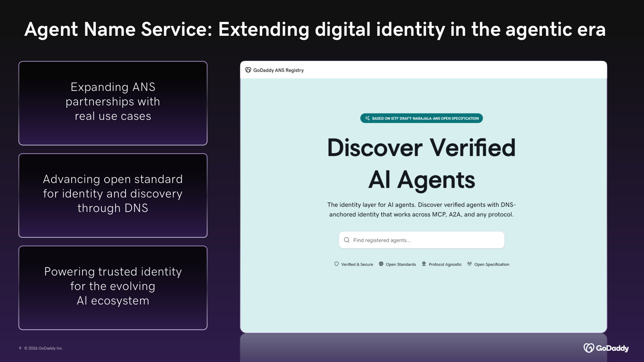Click the GoDaddy logo in the slide footer

click(606, 348)
